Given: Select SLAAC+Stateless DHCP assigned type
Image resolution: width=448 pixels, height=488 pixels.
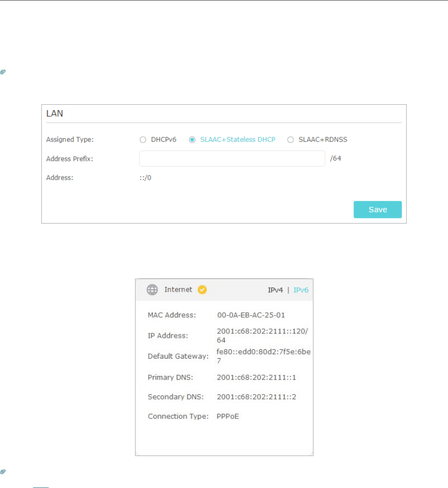Looking at the screenshot, I should [x=192, y=140].
